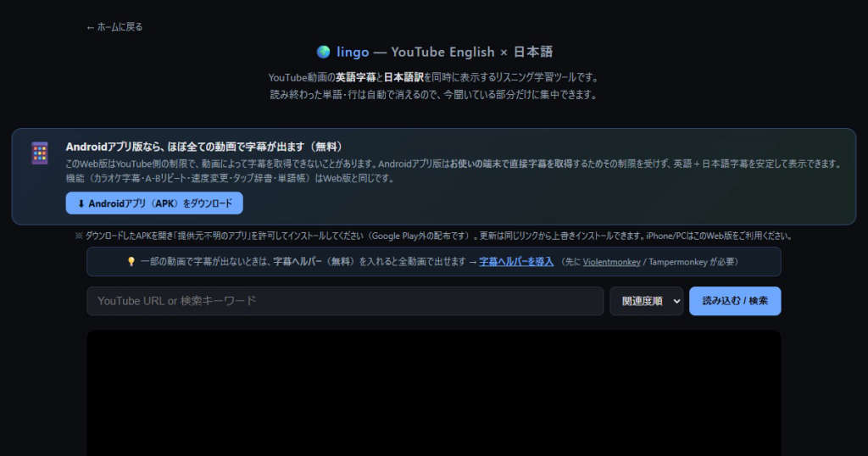The height and width of the screenshot is (456, 868).
Task: Click the Tampermonkey が必要 text
Action: [693, 262]
